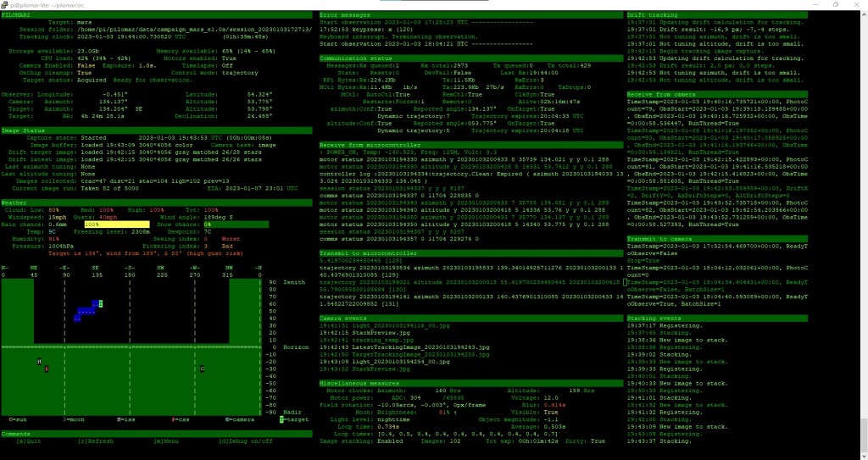The width and height of the screenshot is (868, 460).
Task: Click the blue trajectory track on the sky chart
Action: [83, 312]
